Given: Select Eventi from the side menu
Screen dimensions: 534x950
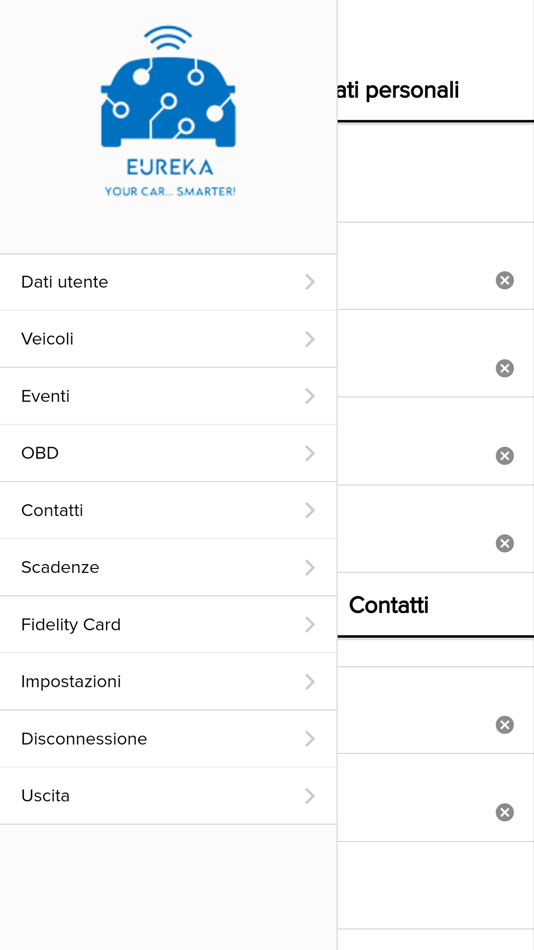Looking at the screenshot, I should [168, 396].
